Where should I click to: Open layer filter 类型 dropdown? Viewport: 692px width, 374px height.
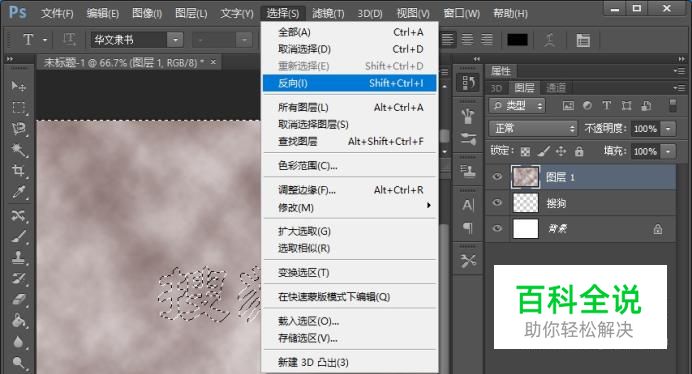click(517, 106)
